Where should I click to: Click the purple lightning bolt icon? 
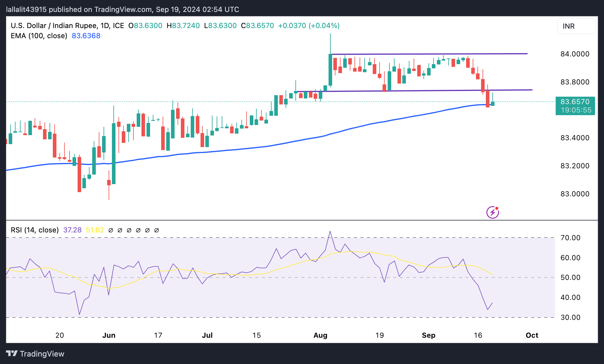pyautogui.click(x=492, y=212)
